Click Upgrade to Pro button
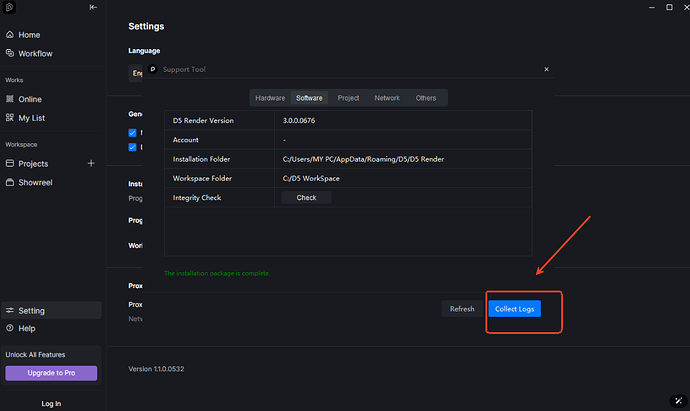Screen dimensions: 690x411 tap(51, 373)
